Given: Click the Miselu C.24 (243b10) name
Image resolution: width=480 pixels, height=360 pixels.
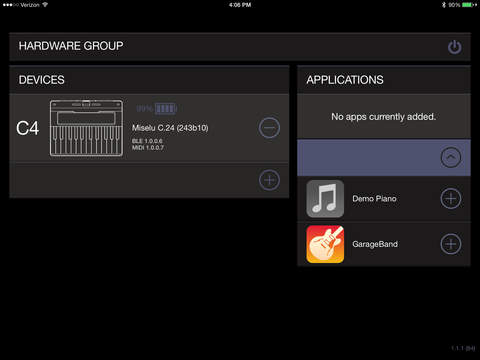Looking at the screenshot, I should pos(170,128).
